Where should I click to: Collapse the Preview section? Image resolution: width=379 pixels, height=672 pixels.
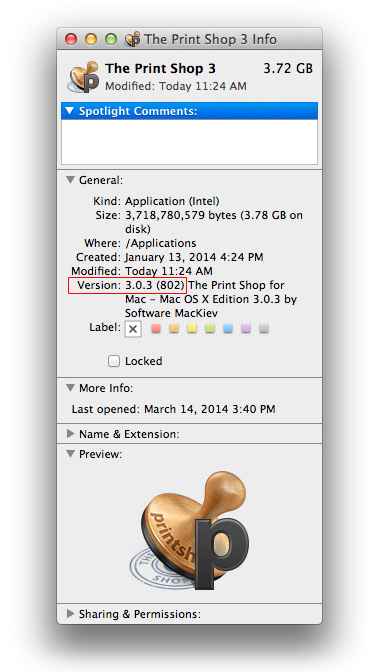pyautogui.click(x=70, y=454)
